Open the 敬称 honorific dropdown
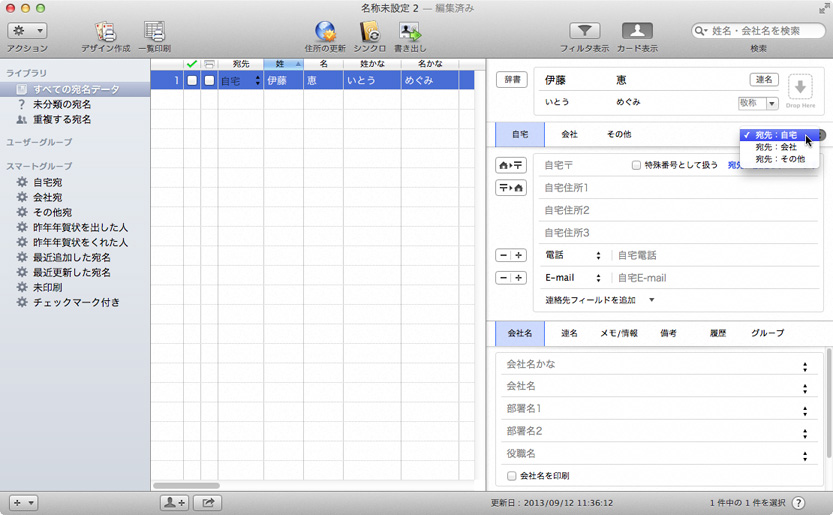This screenshot has height=515, width=833. click(758, 103)
